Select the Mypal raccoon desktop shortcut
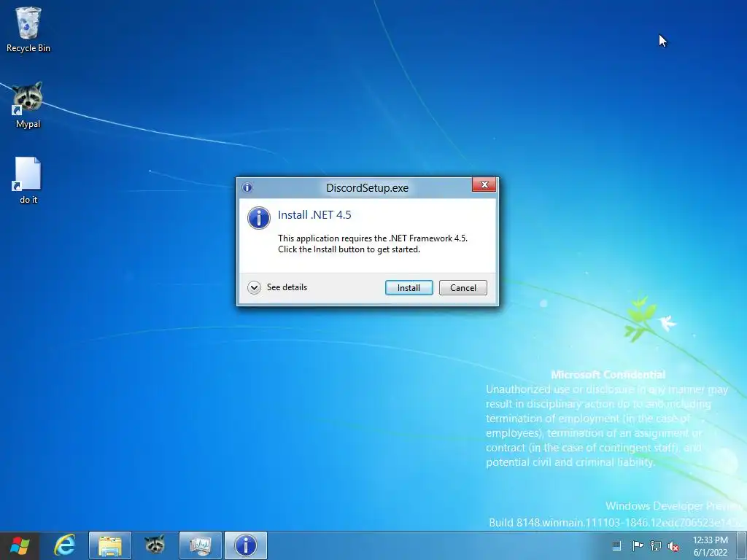Image resolution: width=747 pixels, height=560 pixels. click(x=28, y=105)
